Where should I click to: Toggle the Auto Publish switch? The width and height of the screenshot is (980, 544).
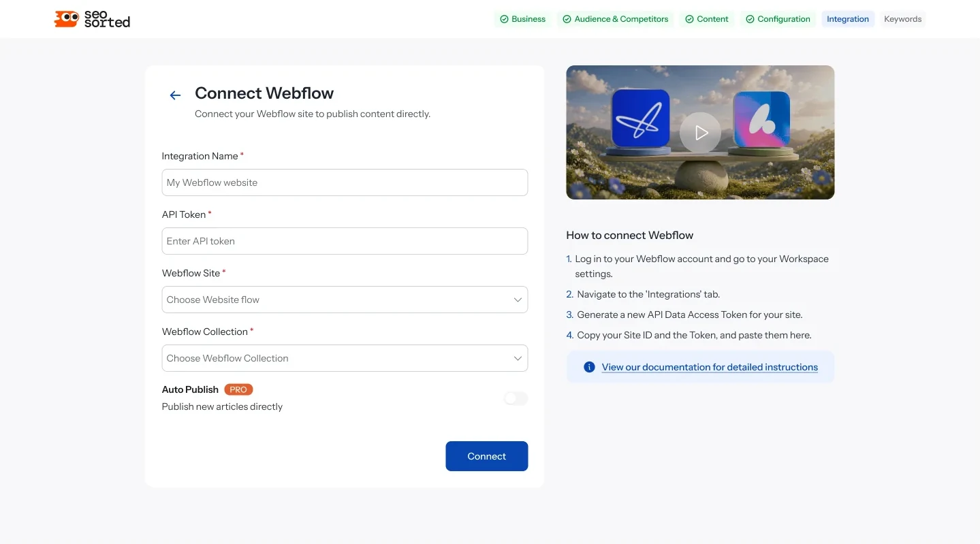point(516,398)
